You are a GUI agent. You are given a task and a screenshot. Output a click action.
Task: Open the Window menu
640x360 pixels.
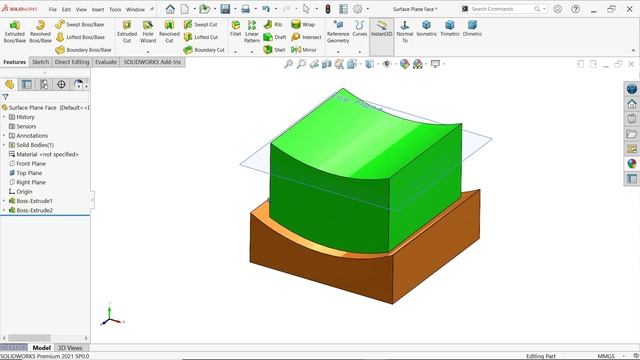pos(135,9)
